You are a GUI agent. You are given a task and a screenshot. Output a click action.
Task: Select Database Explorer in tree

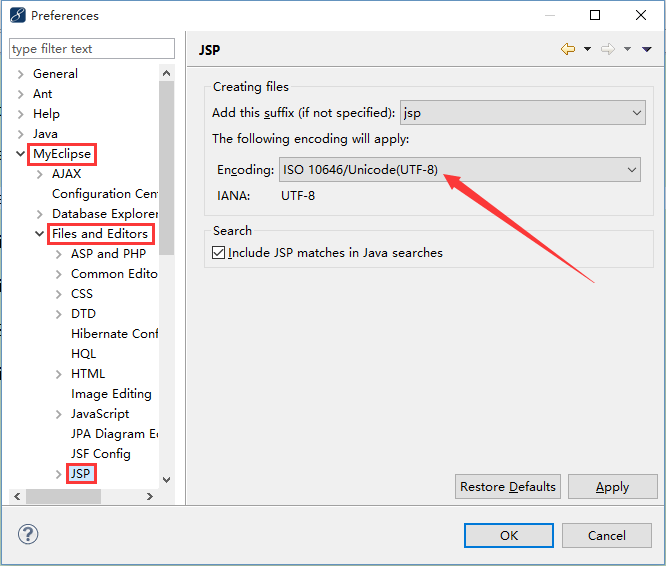(x=105, y=214)
